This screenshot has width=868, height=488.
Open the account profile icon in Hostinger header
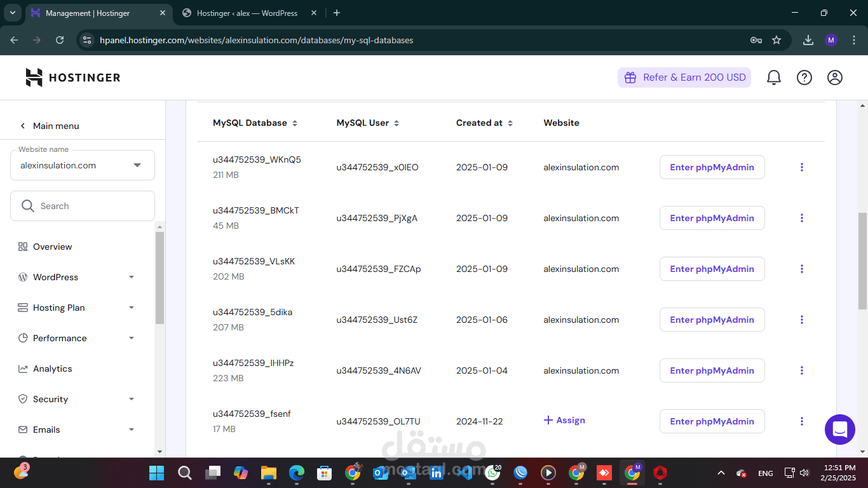tap(835, 78)
